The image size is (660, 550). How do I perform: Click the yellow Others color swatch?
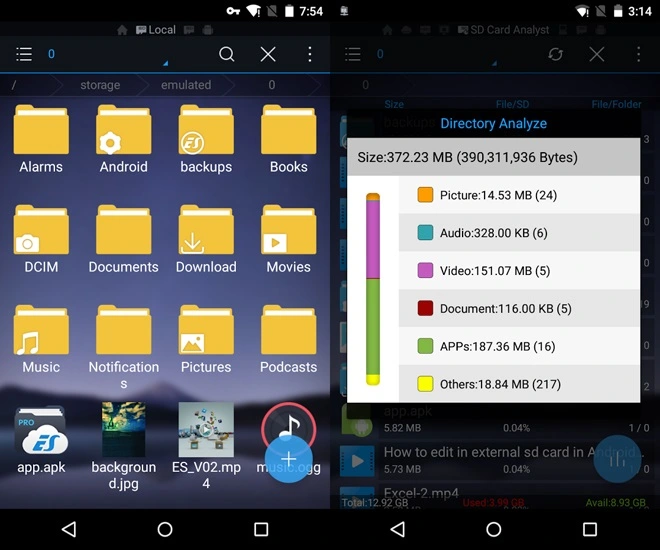point(425,384)
